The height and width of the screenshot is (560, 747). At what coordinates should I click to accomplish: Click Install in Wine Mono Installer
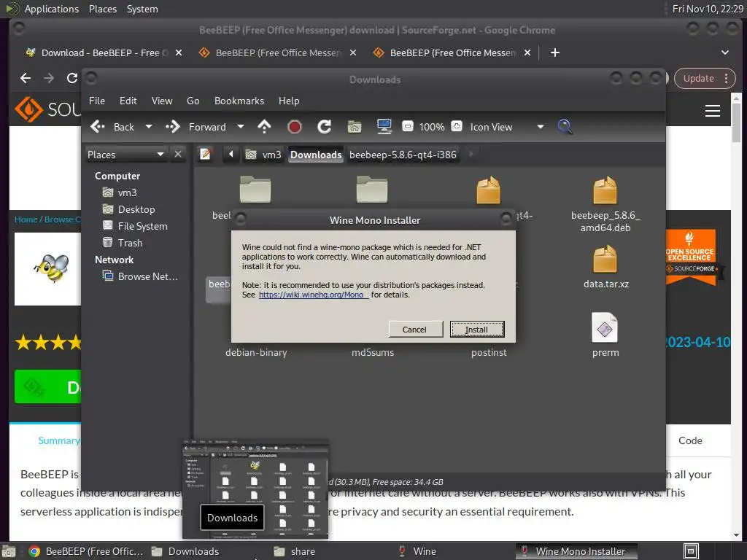coord(477,330)
